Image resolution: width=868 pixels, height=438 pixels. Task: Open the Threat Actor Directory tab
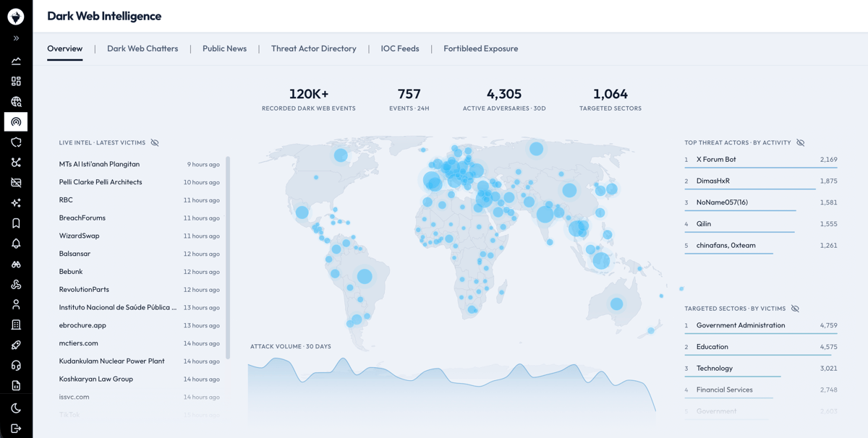[314, 48]
